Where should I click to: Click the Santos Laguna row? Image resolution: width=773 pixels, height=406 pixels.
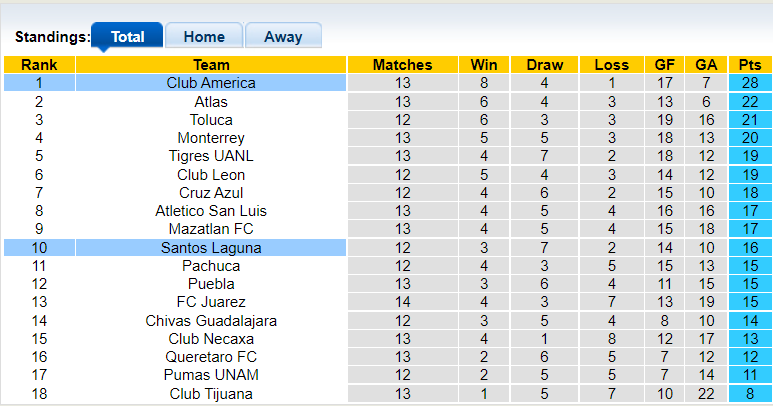211,247
